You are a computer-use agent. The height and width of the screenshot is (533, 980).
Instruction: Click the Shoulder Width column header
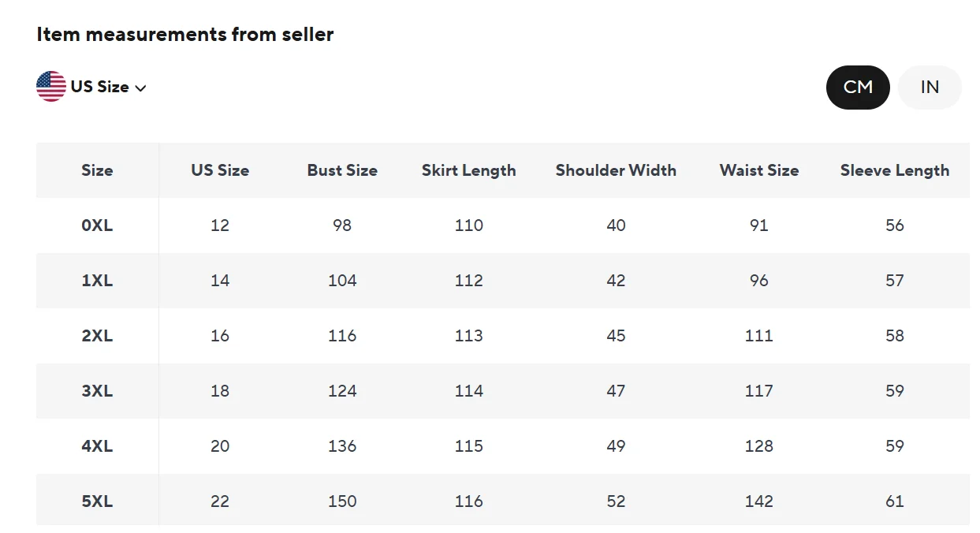[616, 170]
